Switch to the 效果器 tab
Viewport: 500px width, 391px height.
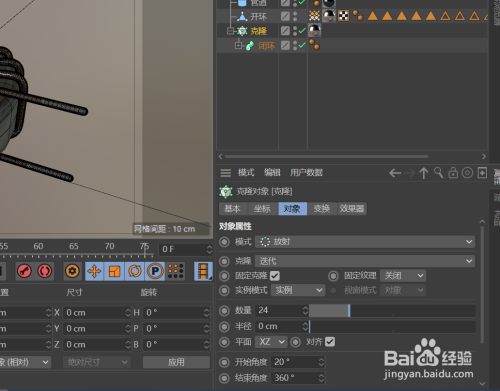coord(352,209)
